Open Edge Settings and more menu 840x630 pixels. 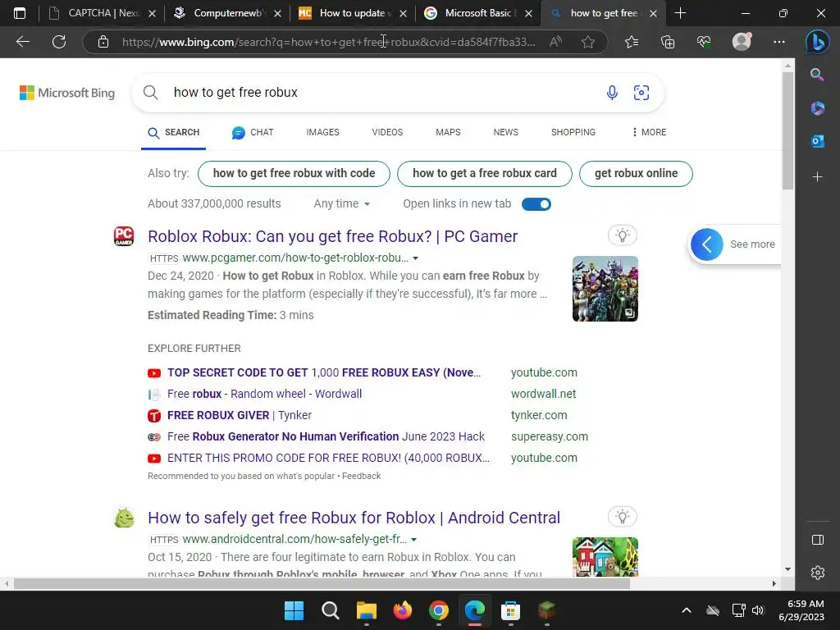pyautogui.click(x=779, y=42)
